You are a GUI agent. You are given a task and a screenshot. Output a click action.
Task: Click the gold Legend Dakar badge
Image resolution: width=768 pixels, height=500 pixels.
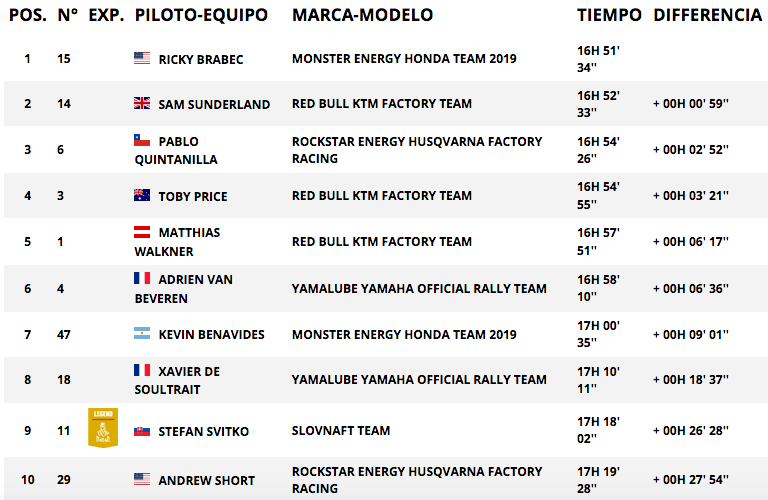pyautogui.click(x=103, y=428)
